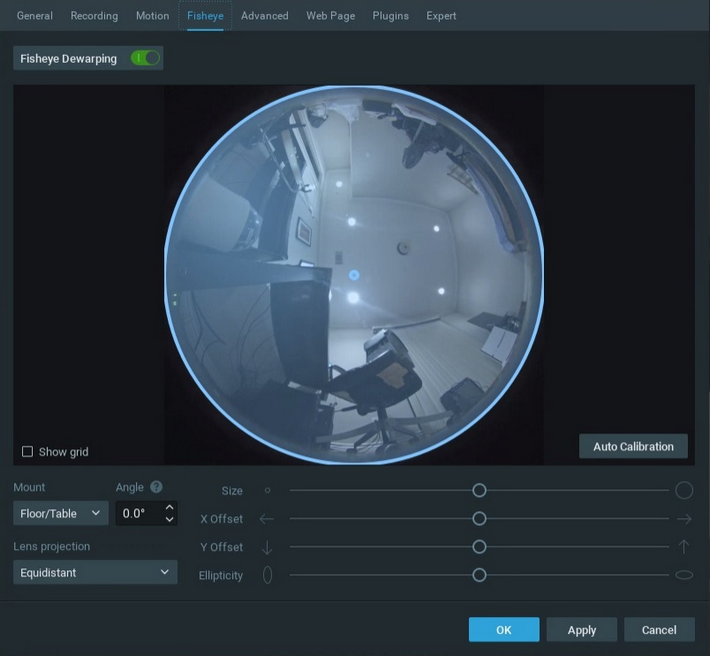Click the X Offset right arrow icon
The width and height of the screenshot is (710, 656).
point(684,519)
